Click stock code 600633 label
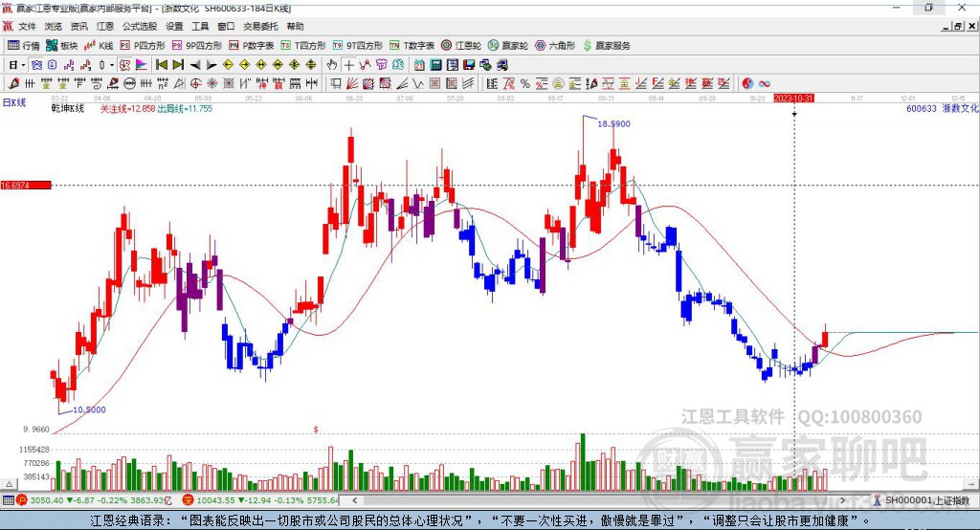Viewport: 980px width, 530px height. tap(922, 109)
